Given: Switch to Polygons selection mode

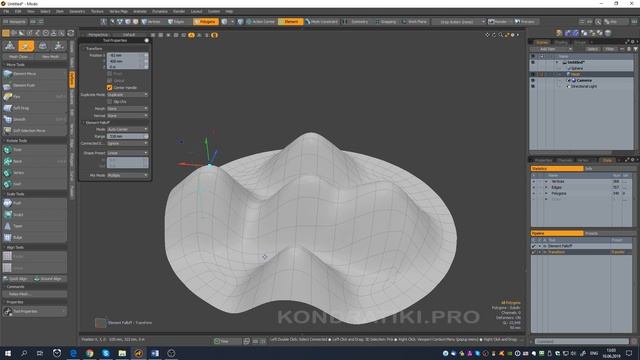Looking at the screenshot, I should click(x=205, y=22).
